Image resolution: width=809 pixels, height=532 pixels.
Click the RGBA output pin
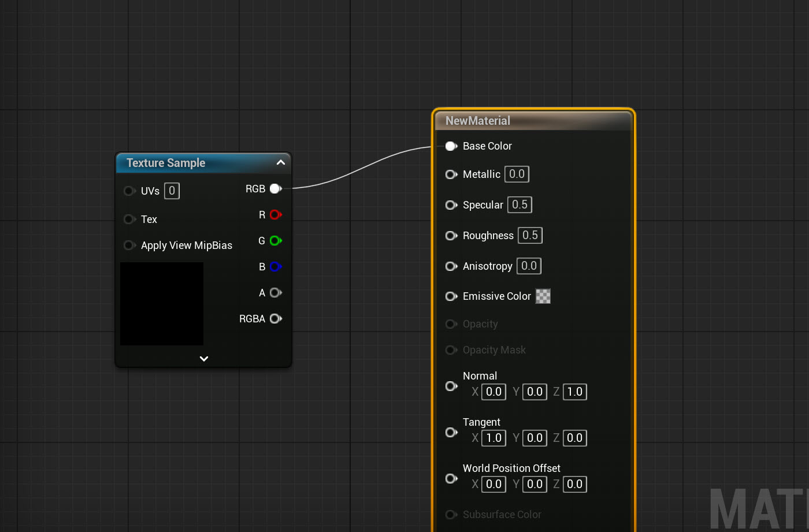click(276, 318)
